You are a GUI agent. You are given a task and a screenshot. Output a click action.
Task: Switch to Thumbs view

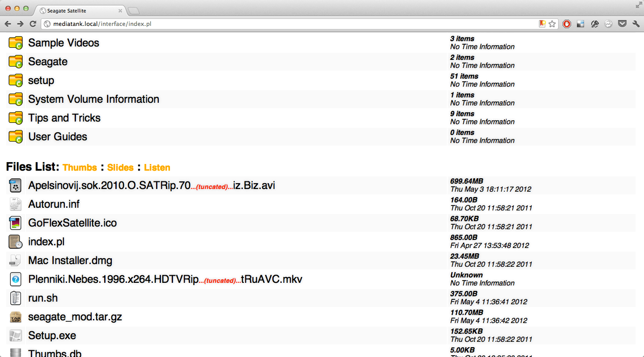[80, 168]
